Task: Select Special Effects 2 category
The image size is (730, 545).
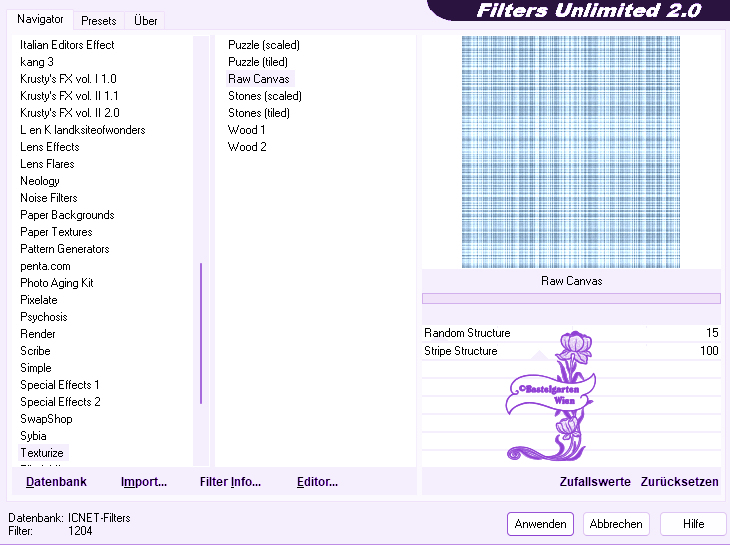Action: [x=60, y=402]
